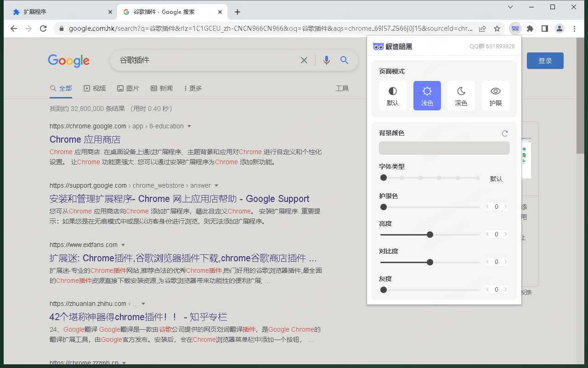Expand the dropdown next to chrome.google.com result
The height and width of the screenshot is (368, 588).
pyautogui.click(x=189, y=126)
